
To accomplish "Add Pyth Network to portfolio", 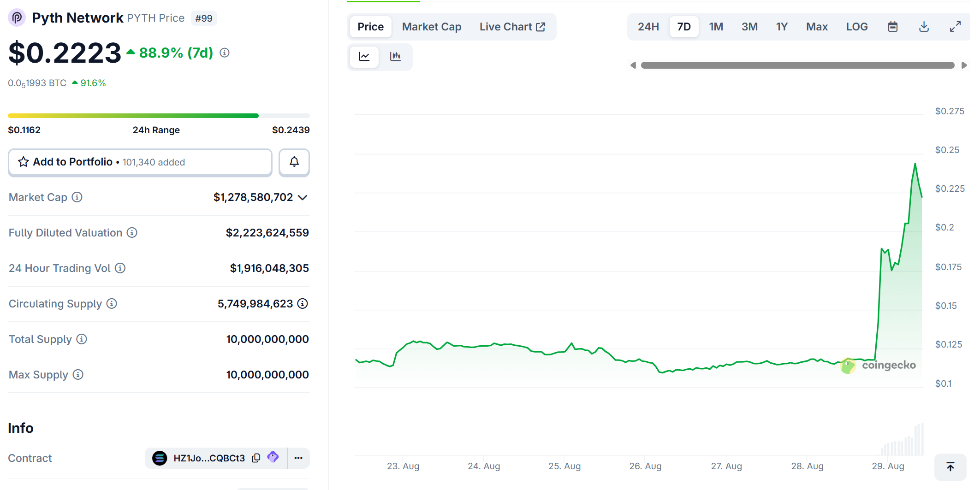I will (x=140, y=162).
